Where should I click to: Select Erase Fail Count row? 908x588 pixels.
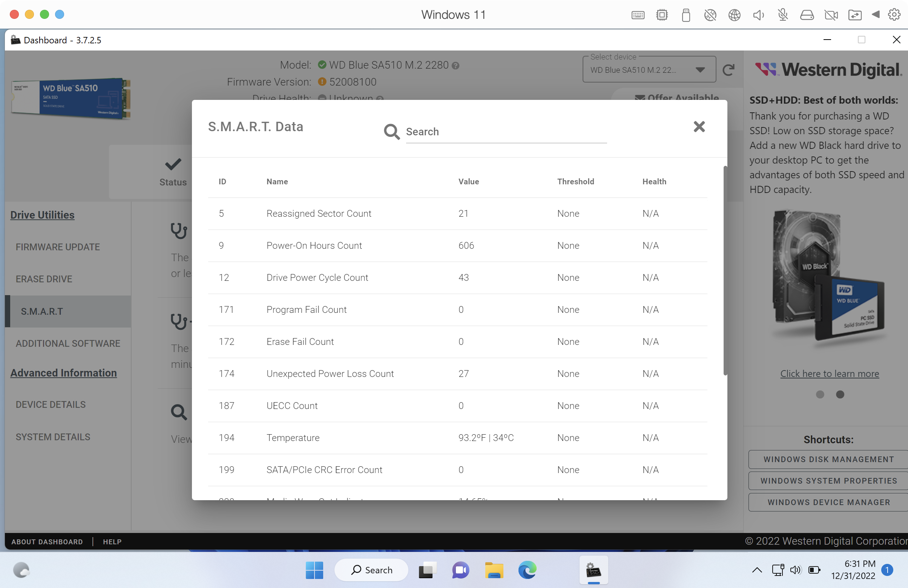tap(457, 341)
